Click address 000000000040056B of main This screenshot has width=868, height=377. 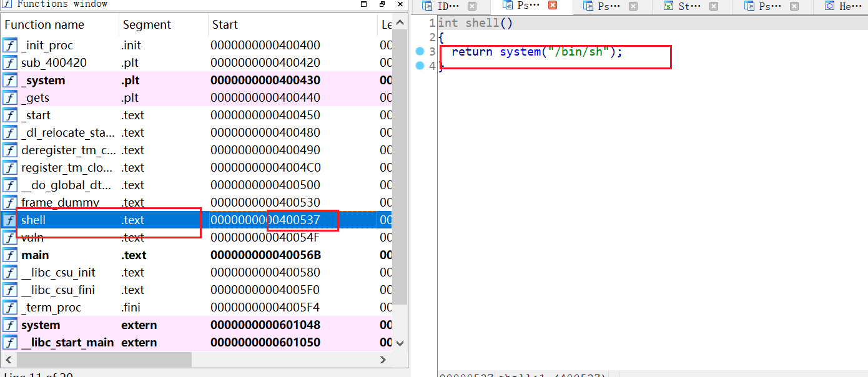click(265, 255)
